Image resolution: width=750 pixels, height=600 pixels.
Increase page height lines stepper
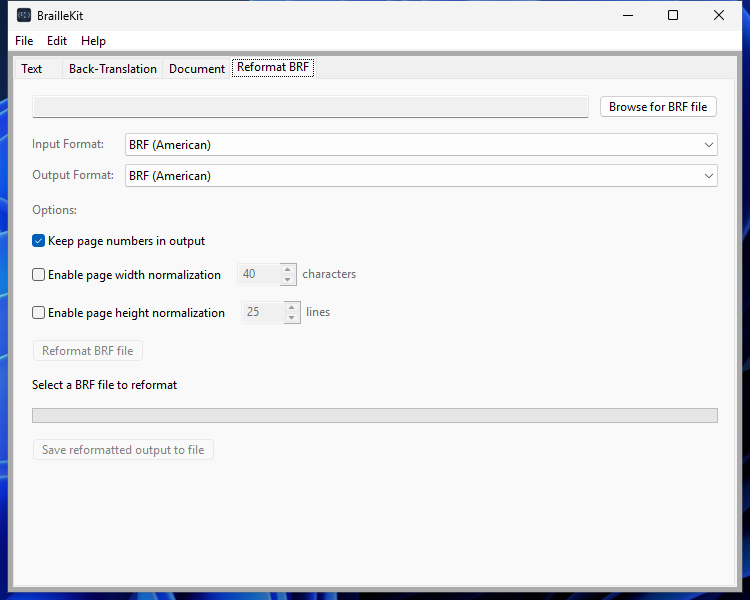coord(292,307)
